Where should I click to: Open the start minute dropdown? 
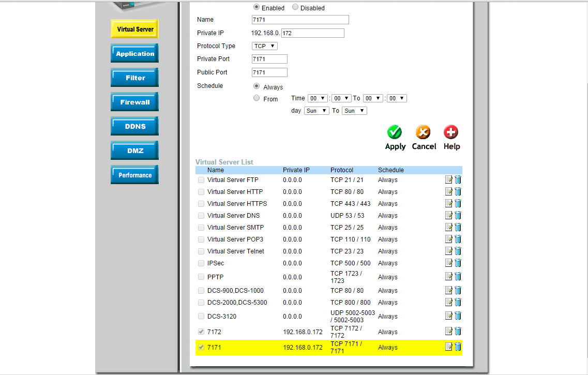(x=341, y=98)
